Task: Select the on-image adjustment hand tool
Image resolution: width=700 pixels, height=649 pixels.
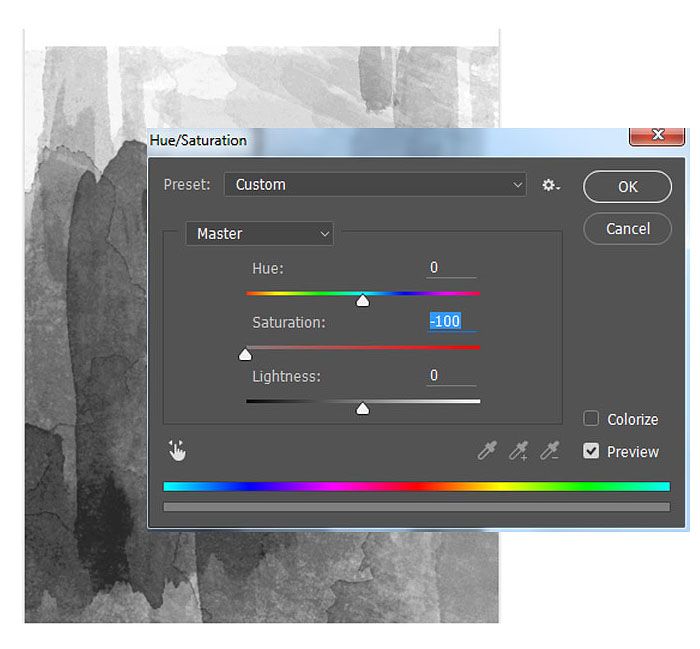Action: 178,451
